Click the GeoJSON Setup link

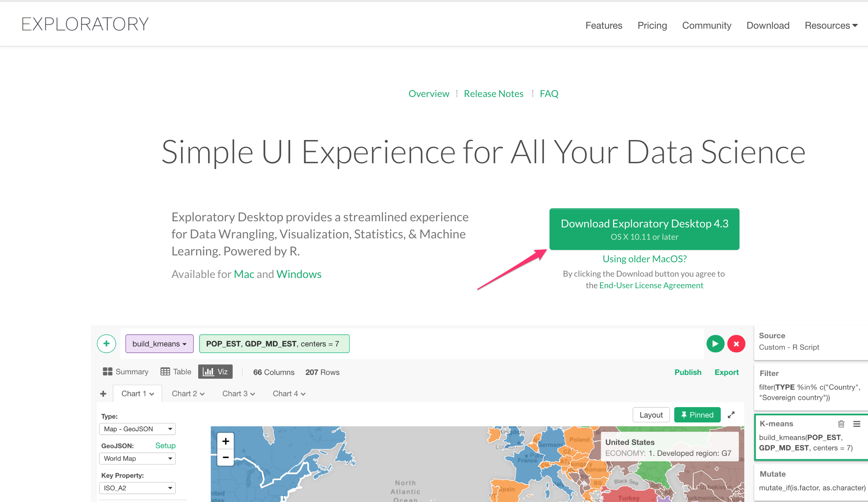[x=165, y=446]
